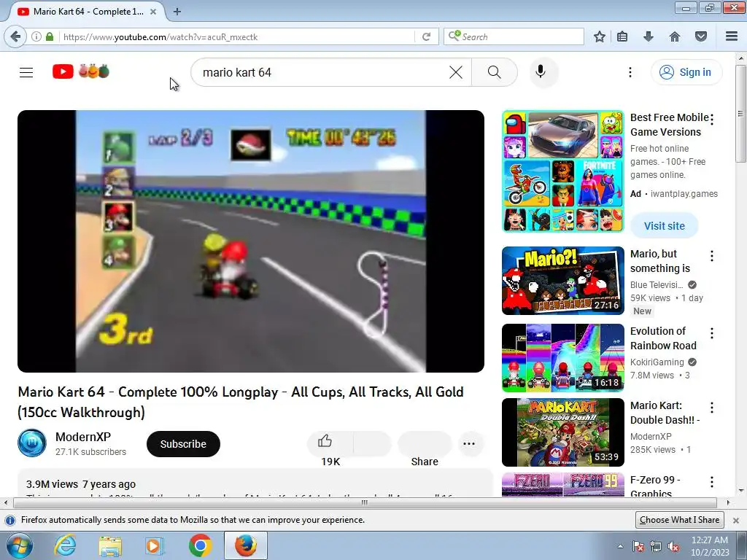Screen dimensions: 747x560
Task: Open Firefox hamburger menu
Action: click(732, 36)
